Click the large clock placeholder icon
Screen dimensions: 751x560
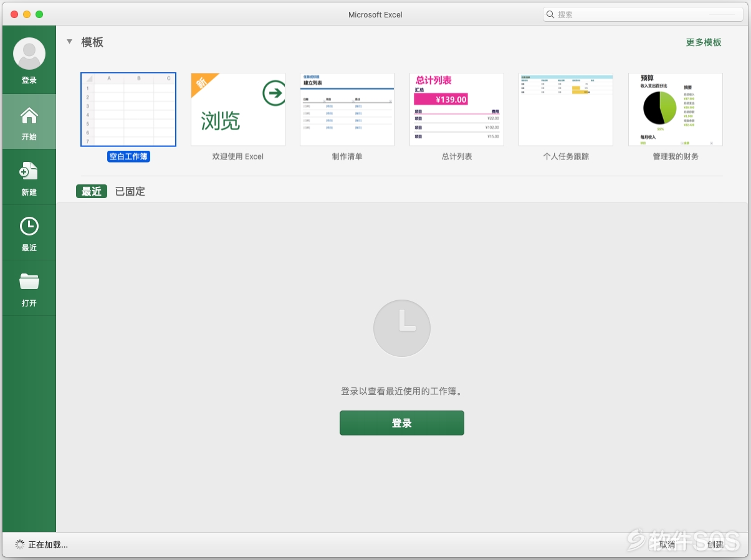[x=402, y=328]
